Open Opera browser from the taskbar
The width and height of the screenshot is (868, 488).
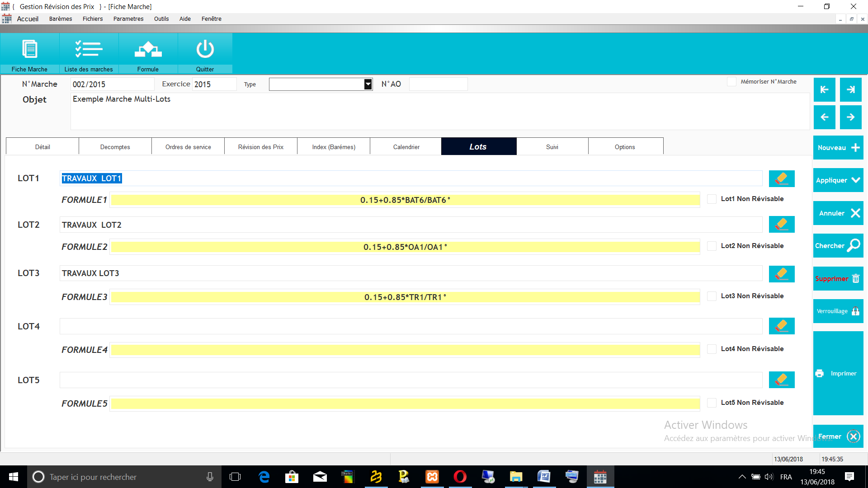[x=460, y=477]
